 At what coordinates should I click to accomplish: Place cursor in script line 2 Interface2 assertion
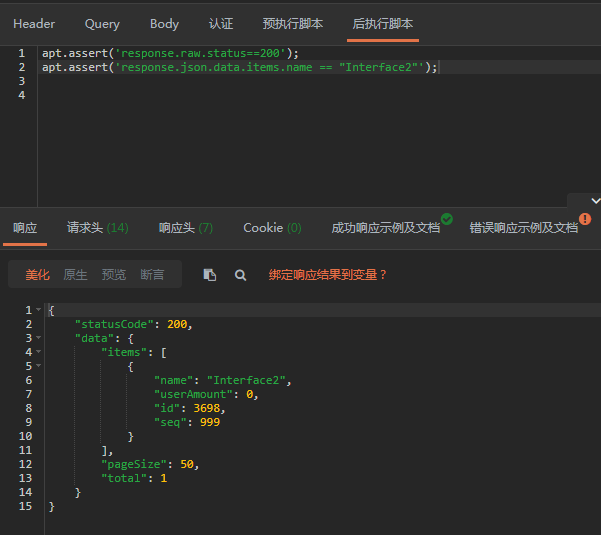[240, 67]
